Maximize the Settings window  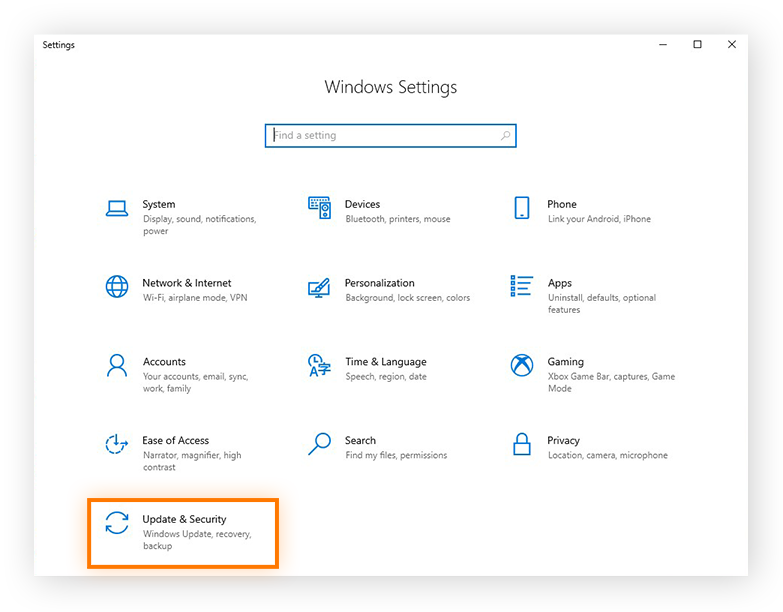(x=697, y=45)
